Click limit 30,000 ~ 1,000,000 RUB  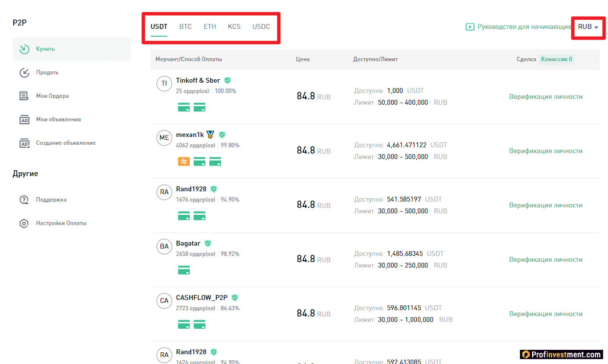[415, 319]
